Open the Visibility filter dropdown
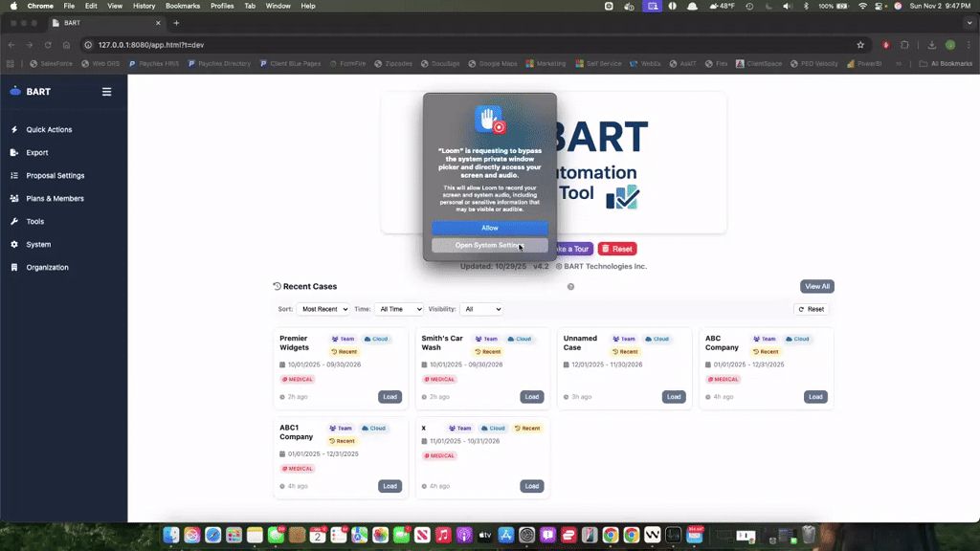Image resolution: width=980 pixels, height=551 pixels. pos(481,309)
